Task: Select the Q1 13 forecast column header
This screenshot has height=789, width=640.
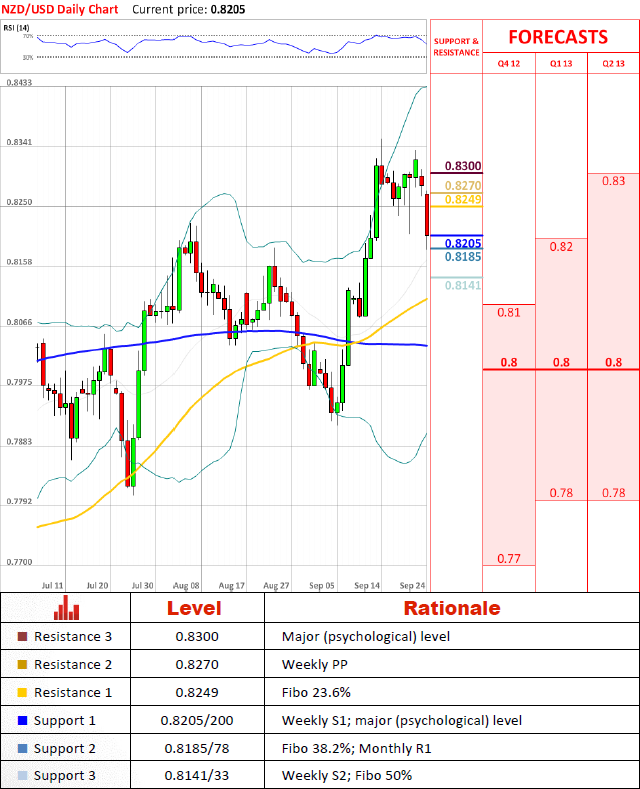Action: pyautogui.click(x=561, y=63)
